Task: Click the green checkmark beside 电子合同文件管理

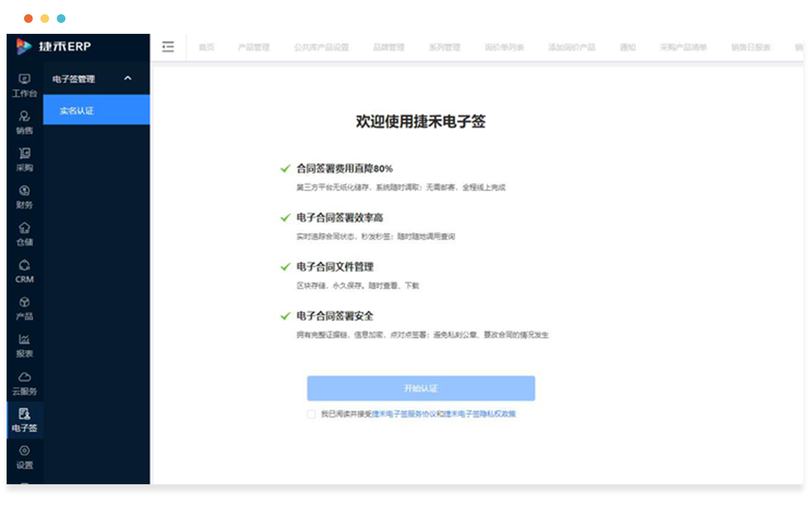Action: coord(285,267)
